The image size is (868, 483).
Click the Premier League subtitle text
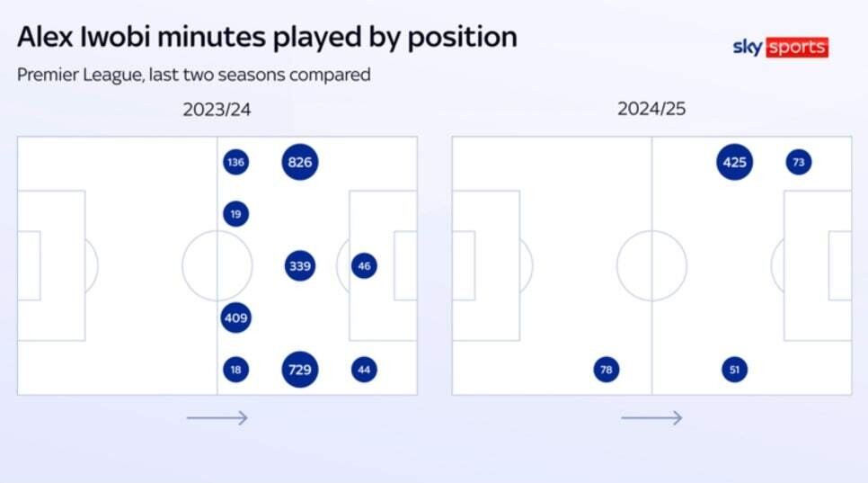click(194, 75)
